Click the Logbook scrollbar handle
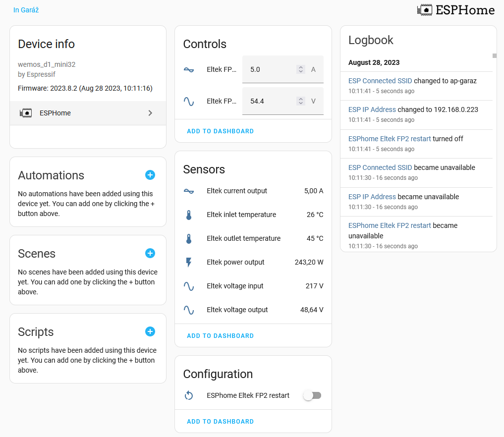Screen dimensions: 504x437 click(494, 56)
